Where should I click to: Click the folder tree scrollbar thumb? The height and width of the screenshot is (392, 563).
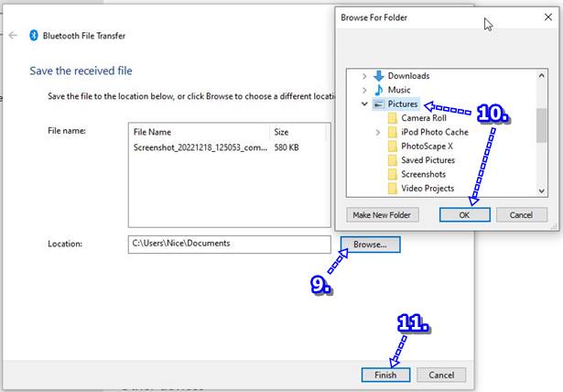(541, 125)
